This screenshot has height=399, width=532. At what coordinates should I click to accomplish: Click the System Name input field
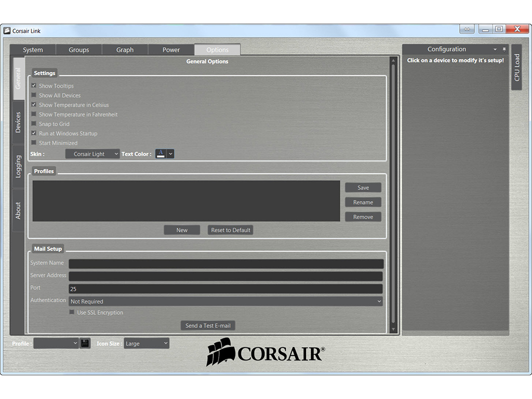click(226, 263)
